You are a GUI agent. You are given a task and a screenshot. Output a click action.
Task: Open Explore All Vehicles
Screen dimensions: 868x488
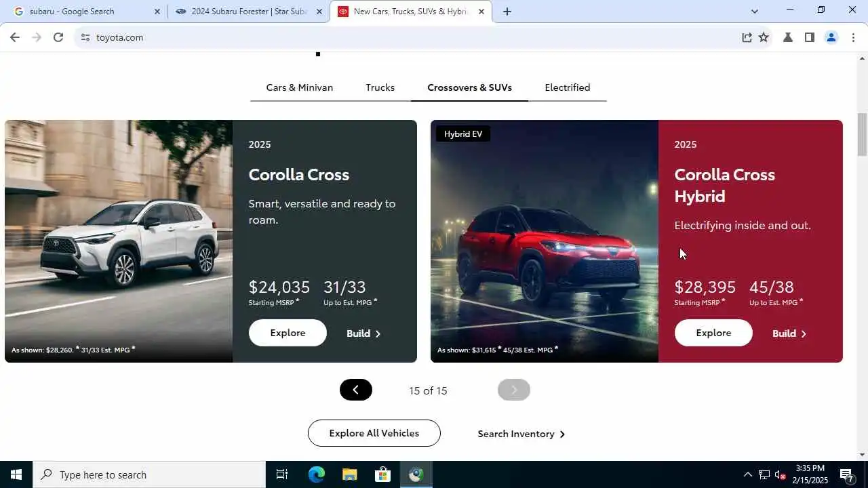[x=374, y=433]
